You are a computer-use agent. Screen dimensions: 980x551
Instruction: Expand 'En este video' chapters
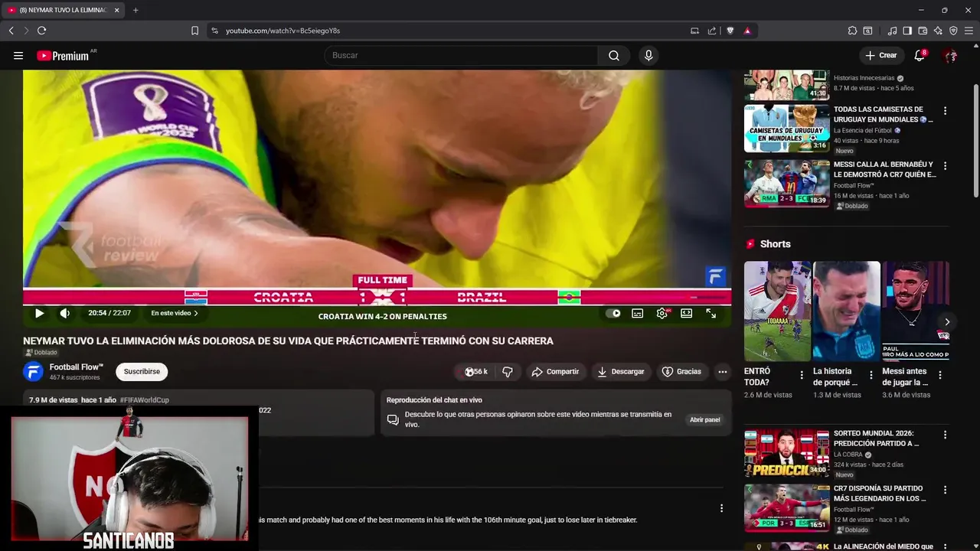pos(175,313)
